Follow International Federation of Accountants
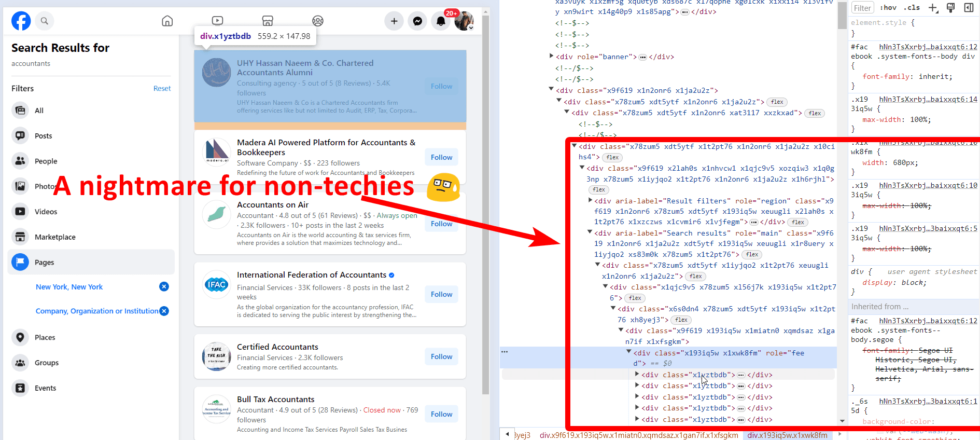The height and width of the screenshot is (440, 980). click(441, 294)
